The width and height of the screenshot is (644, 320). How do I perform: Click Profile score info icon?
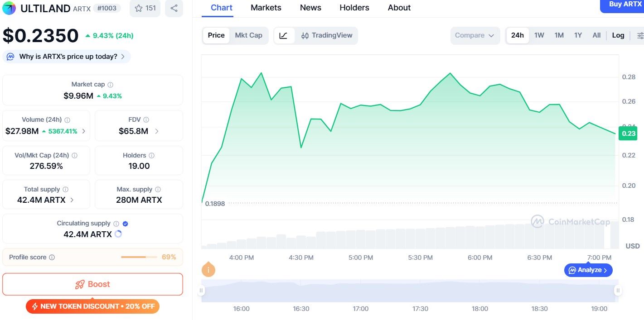click(52, 258)
